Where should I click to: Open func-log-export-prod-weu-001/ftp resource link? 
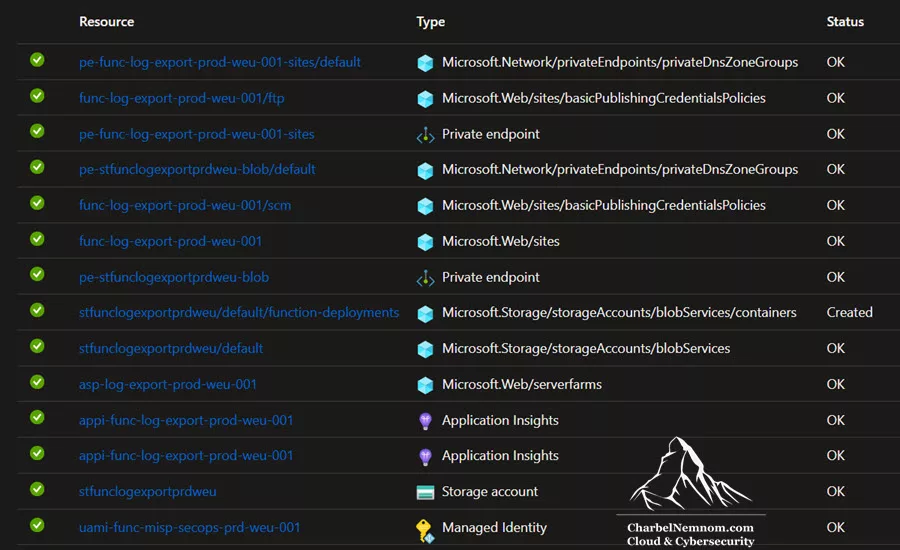tap(181, 98)
